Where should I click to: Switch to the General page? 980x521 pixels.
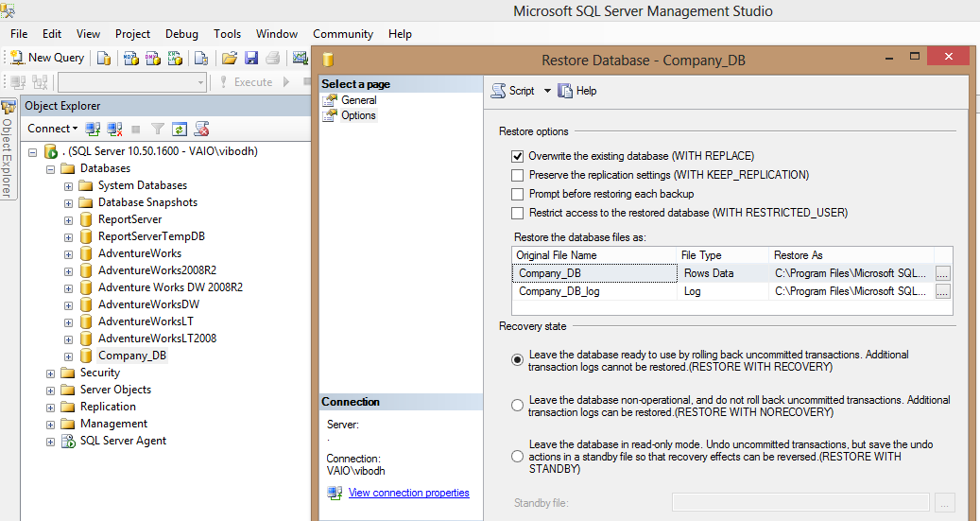click(x=358, y=100)
